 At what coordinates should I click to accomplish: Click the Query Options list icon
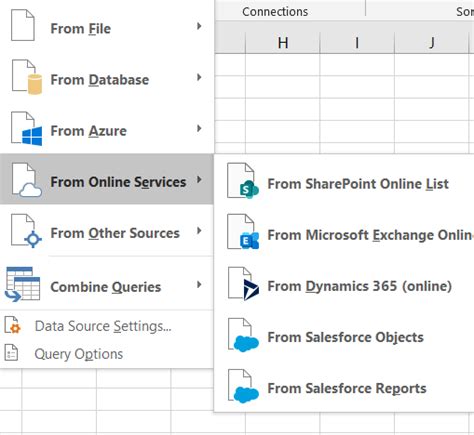click(x=11, y=353)
